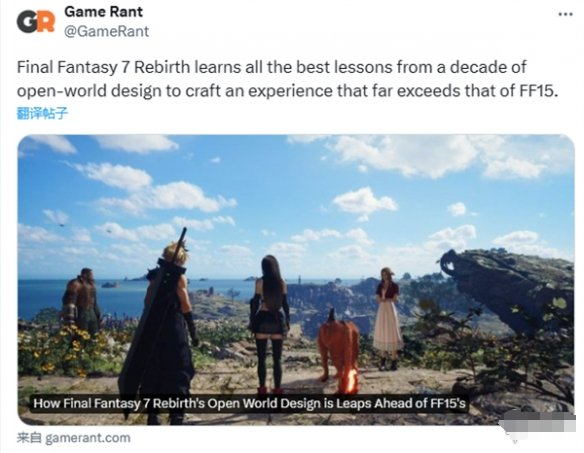Click Barret standing near the yellow flowers
This screenshot has height=453, width=584.
pyautogui.click(x=80, y=300)
